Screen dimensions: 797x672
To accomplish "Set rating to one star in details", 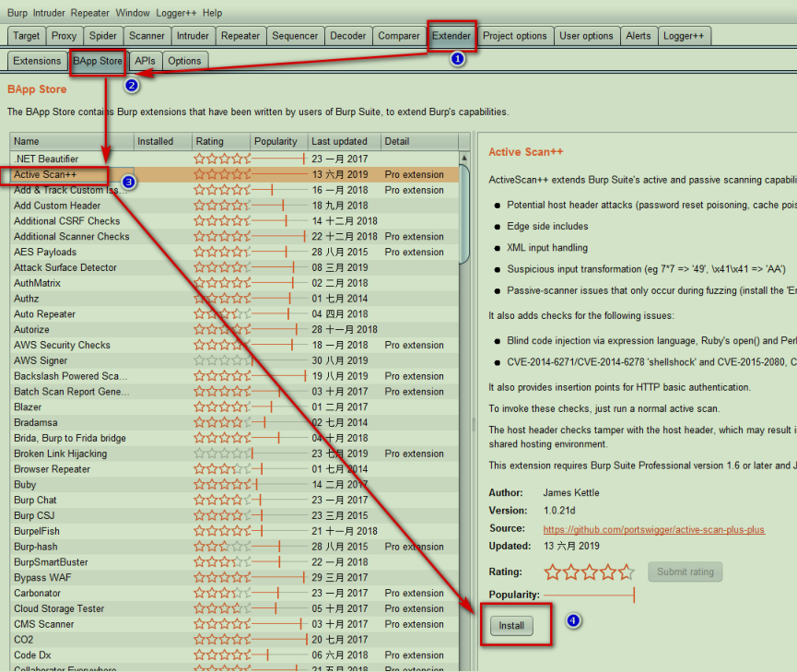I will (553, 572).
